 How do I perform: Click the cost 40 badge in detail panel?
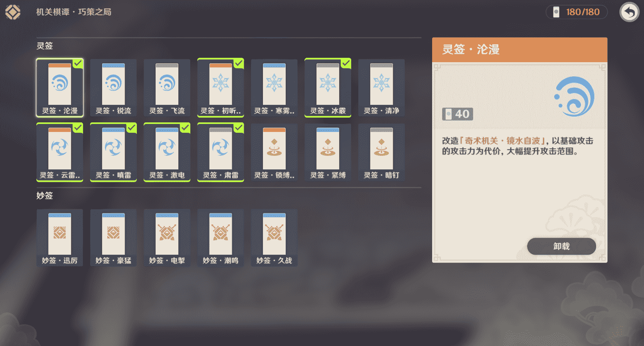(x=457, y=114)
